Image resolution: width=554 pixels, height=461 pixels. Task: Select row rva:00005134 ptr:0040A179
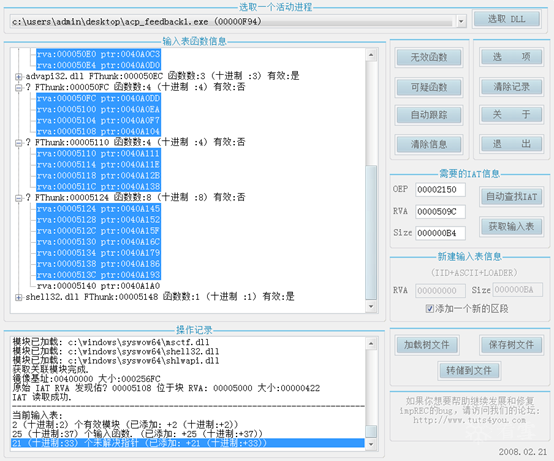tap(98, 253)
